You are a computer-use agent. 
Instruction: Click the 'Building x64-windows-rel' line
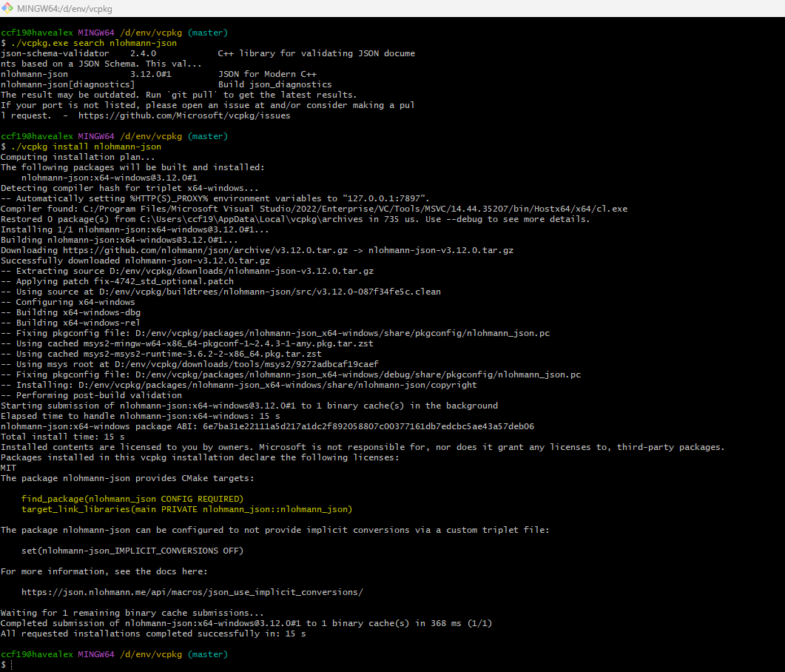70,323
